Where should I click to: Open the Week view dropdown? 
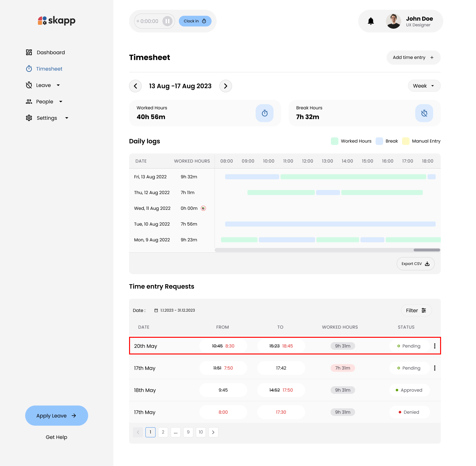coord(424,86)
